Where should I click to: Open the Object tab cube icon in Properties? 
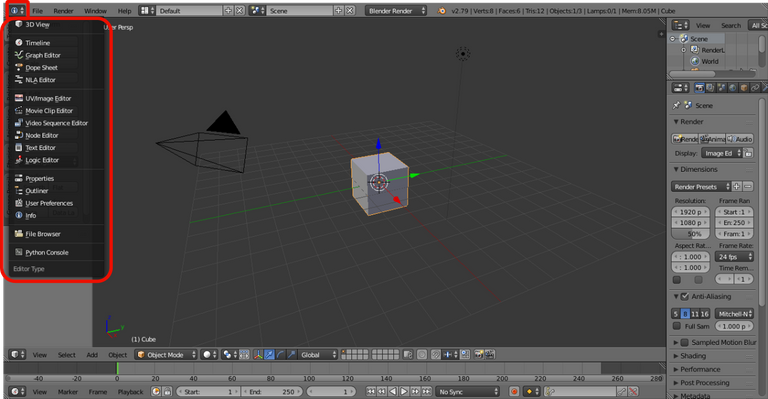[x=744, y=88]
